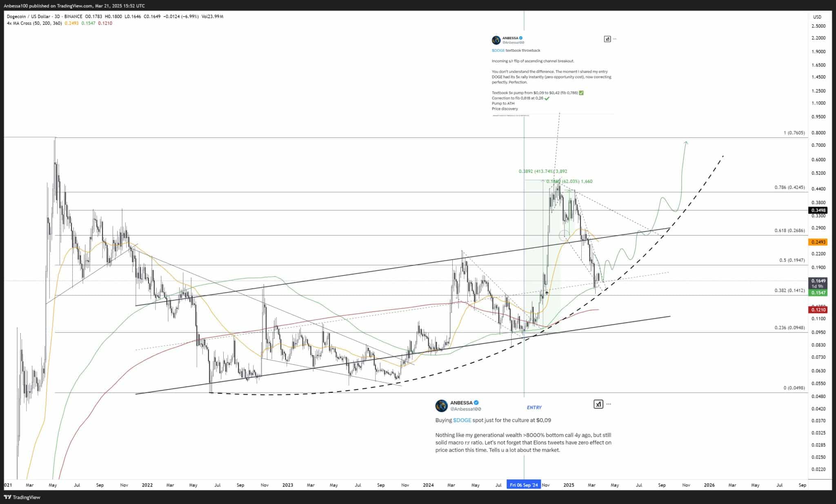Click black 0.3498 price label on axis
Screen dimensions: 836x504
click(818, 210)
